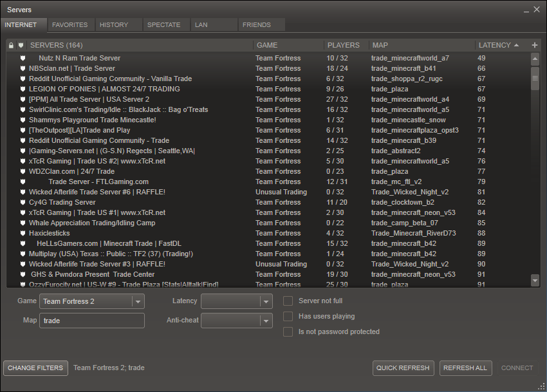Click the scroll down arrow of the server list
547x392 pixels.
click(x=535, y=280)
